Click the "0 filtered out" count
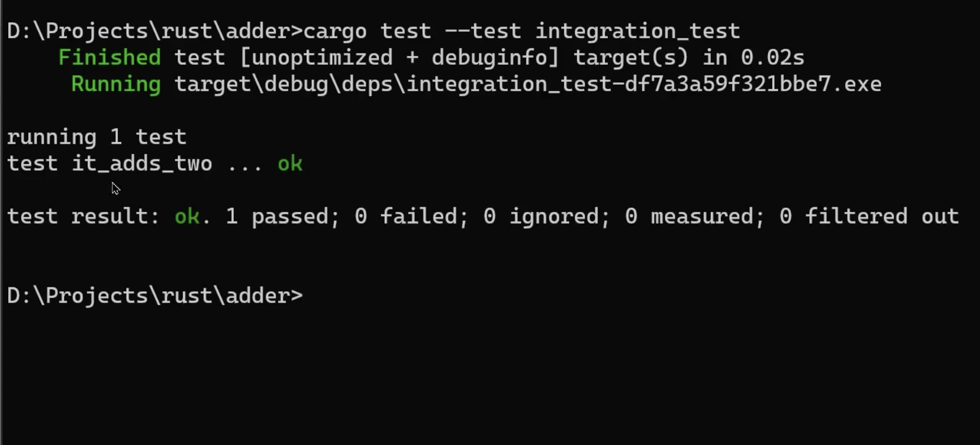The height and width of the screenshot is (445, 980). (x=869, y=217)
